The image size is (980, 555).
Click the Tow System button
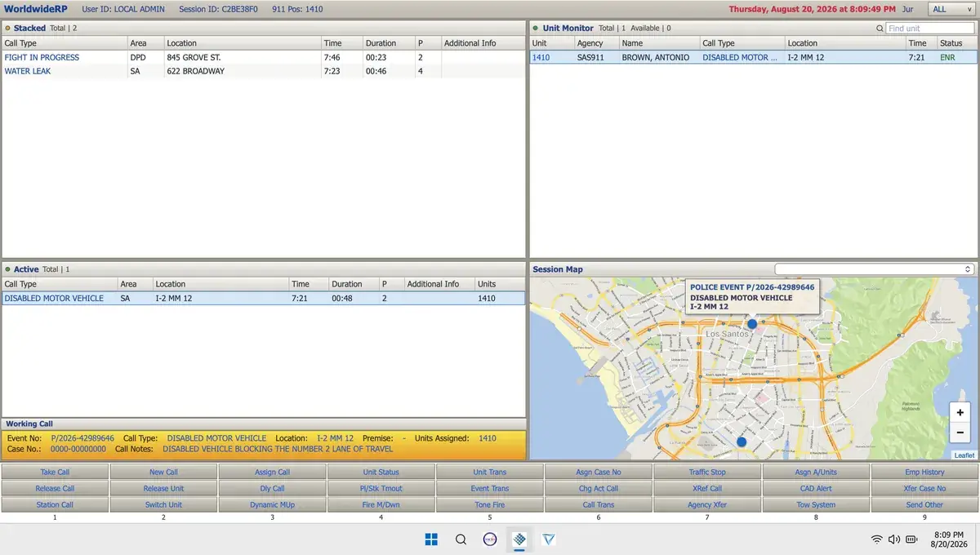[x=816, y=504]
